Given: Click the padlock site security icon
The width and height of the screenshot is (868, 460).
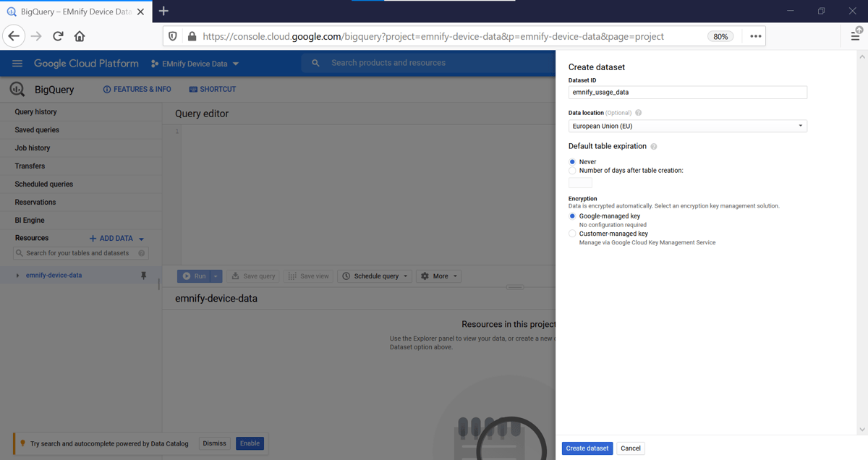Looking at the screenshot, I should 192,36.
